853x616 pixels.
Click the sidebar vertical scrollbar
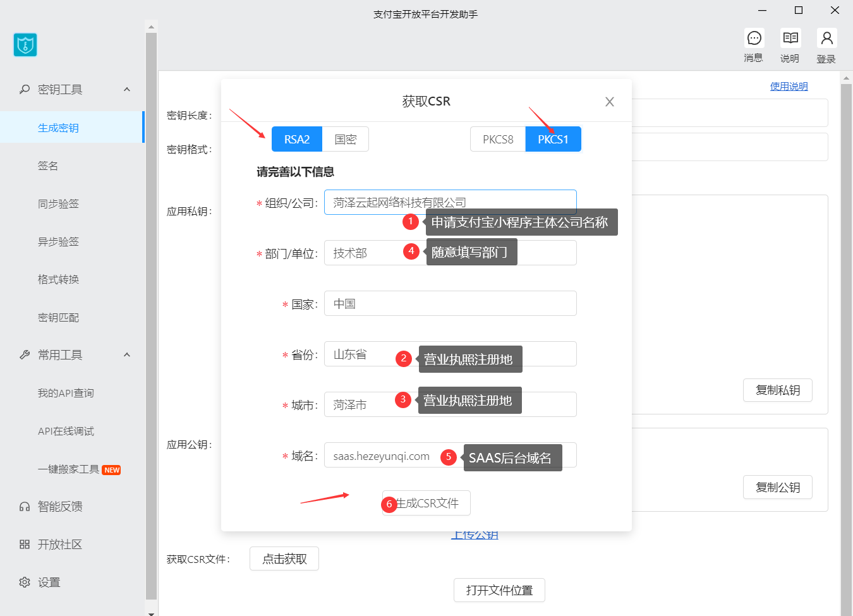tap(151, 316)
